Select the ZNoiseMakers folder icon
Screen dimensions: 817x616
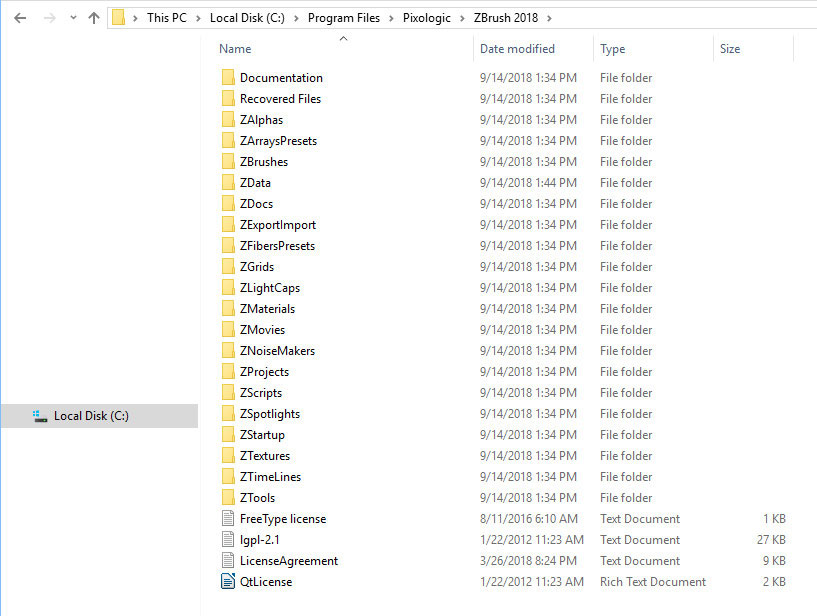228,351
